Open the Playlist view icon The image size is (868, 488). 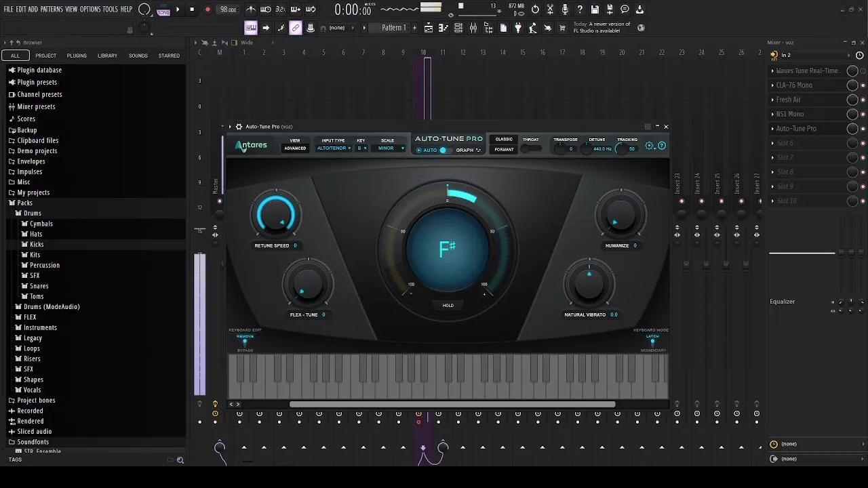(x=429, y=28)
